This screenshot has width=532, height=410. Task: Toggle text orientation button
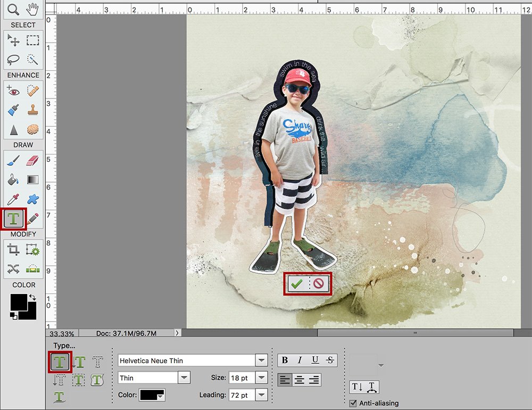(x=357, y=387)
